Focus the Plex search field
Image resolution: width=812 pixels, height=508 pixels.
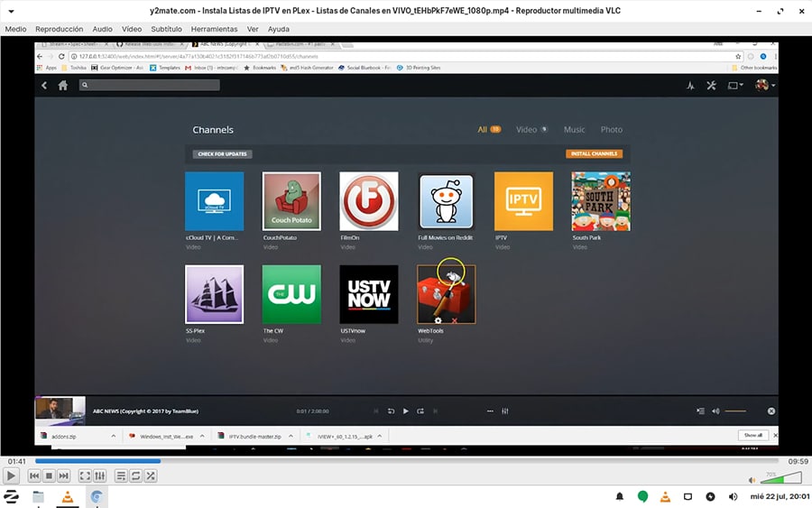[150, 85]
